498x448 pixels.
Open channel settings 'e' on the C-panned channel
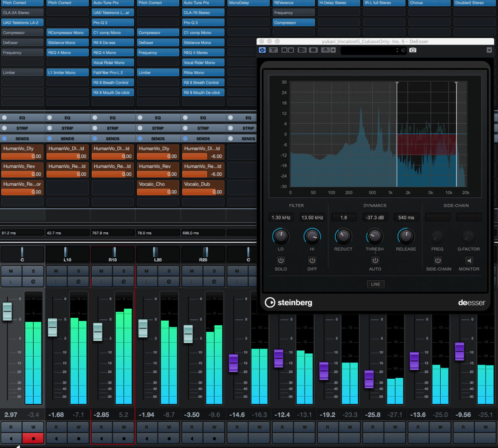click(x=33, y=282)
